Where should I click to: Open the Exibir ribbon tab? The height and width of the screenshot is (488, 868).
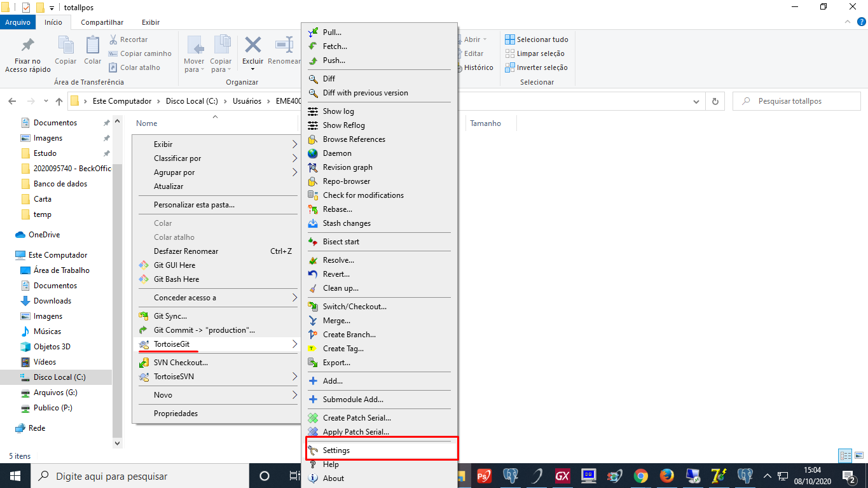click(151, 22)
